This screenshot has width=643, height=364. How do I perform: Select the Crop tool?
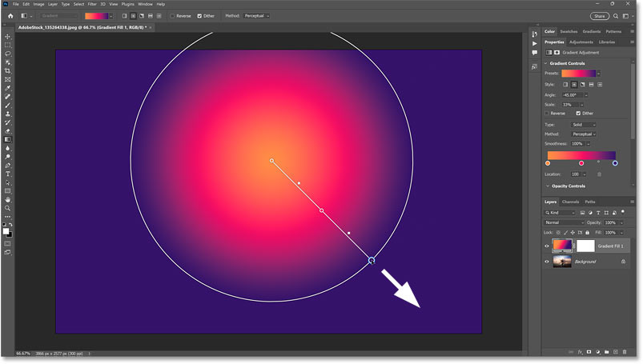7,71
